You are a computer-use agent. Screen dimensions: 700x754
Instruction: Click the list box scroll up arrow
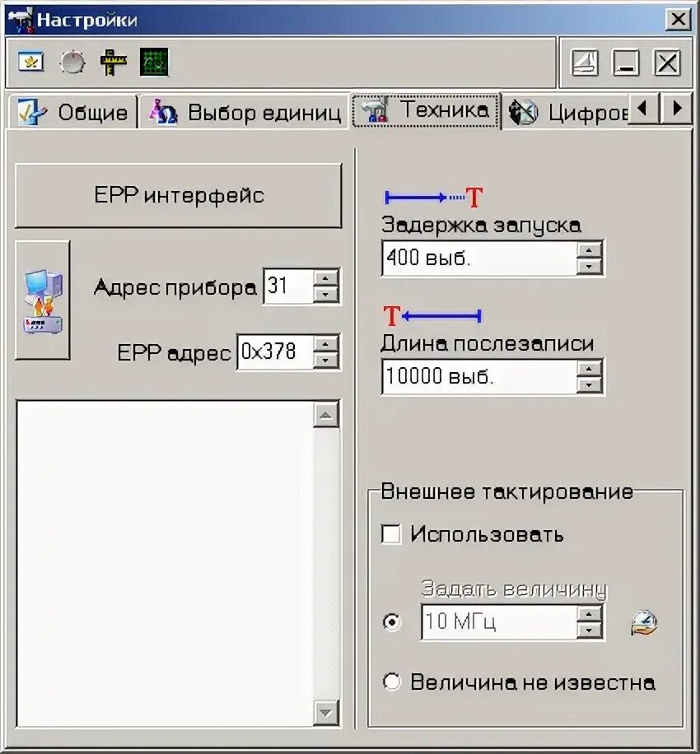click(x=325, y=415)
